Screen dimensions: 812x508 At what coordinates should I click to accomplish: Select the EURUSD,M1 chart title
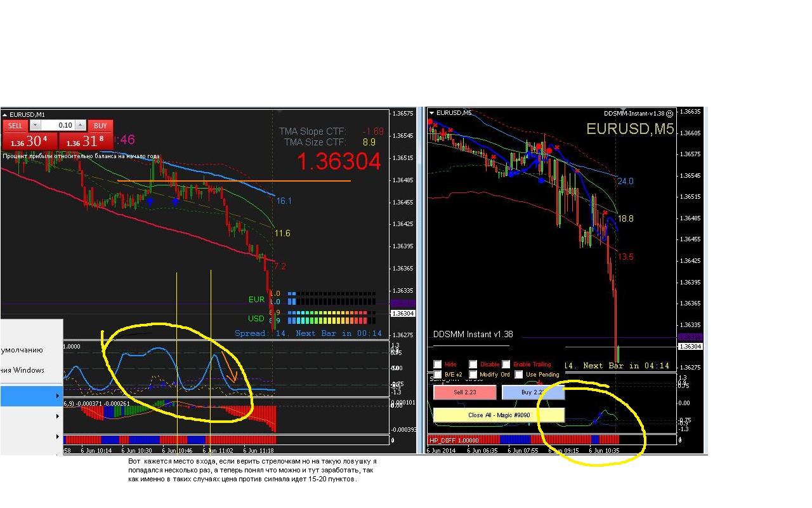27,114
